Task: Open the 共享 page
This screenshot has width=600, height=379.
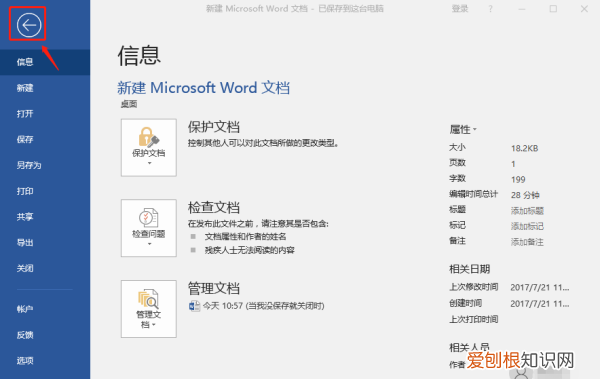Action: [x=45, y=217]
